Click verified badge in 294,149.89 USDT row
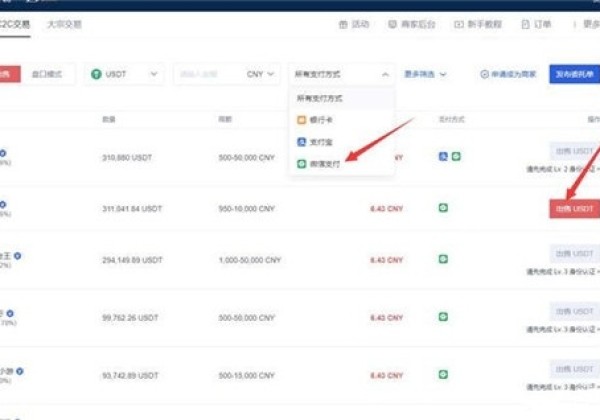600x420 pixels. pos(18,256)
